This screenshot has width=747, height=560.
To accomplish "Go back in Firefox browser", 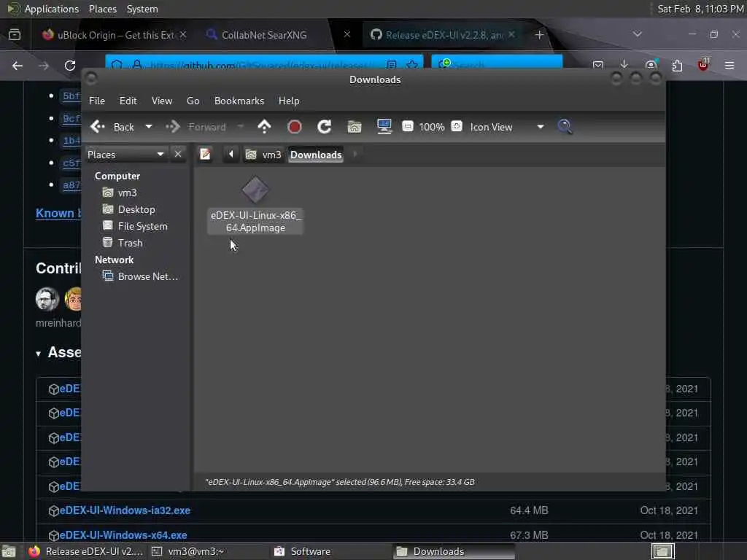I will click(x=18, y=66).
